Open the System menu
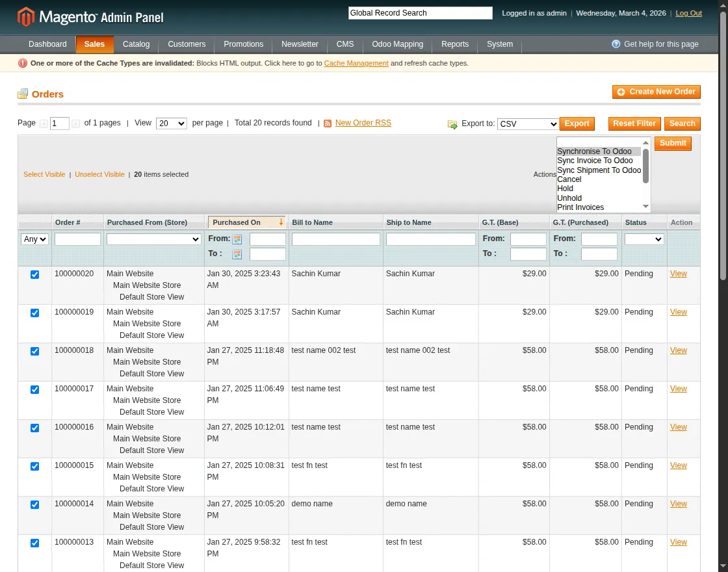Screen dimensions: 728x572 [500, 44]
